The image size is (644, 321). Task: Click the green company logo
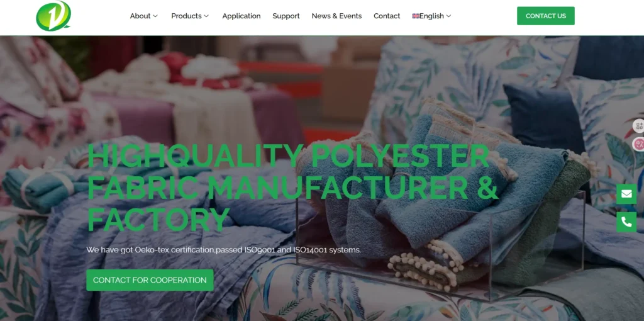53,16
